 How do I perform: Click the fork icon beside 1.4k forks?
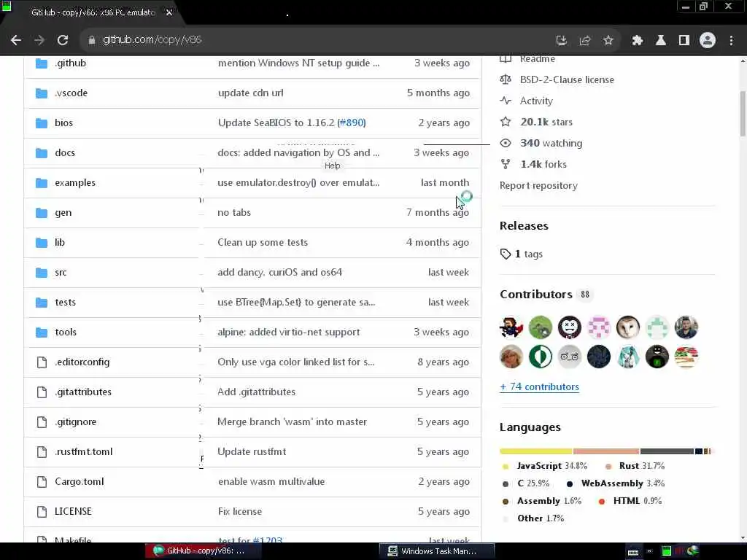[506, 164]
